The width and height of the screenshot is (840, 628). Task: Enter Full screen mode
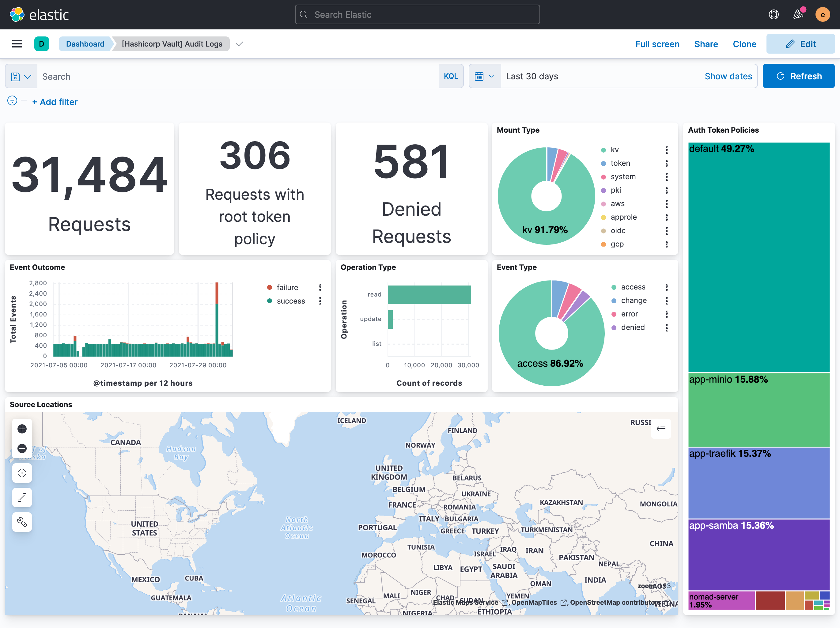click(x=657, y=44)
